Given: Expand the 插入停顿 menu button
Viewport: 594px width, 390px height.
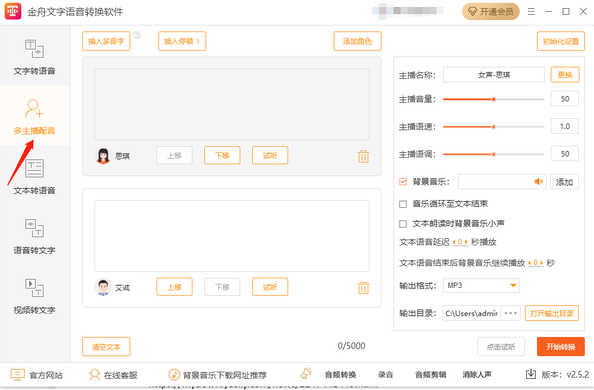Looking at the screenshot, I should [182, 41].
